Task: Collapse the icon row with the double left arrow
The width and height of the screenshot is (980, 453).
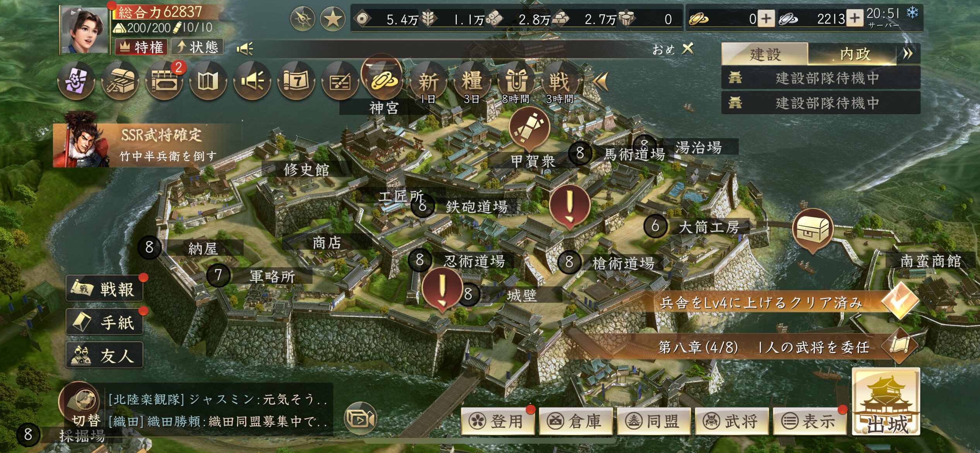Action: point(601,81)
